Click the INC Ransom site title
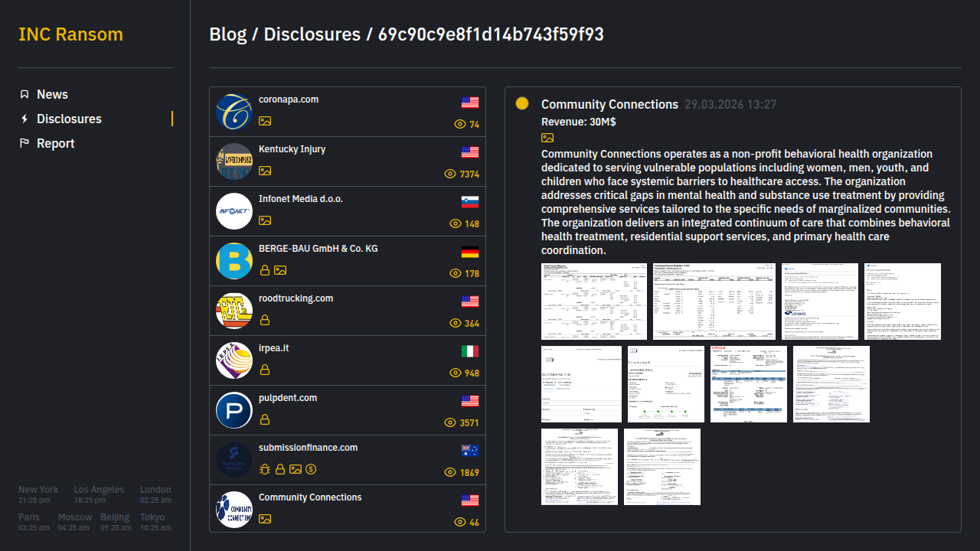This screenshot has height=551, width=980. pos(70,34)
